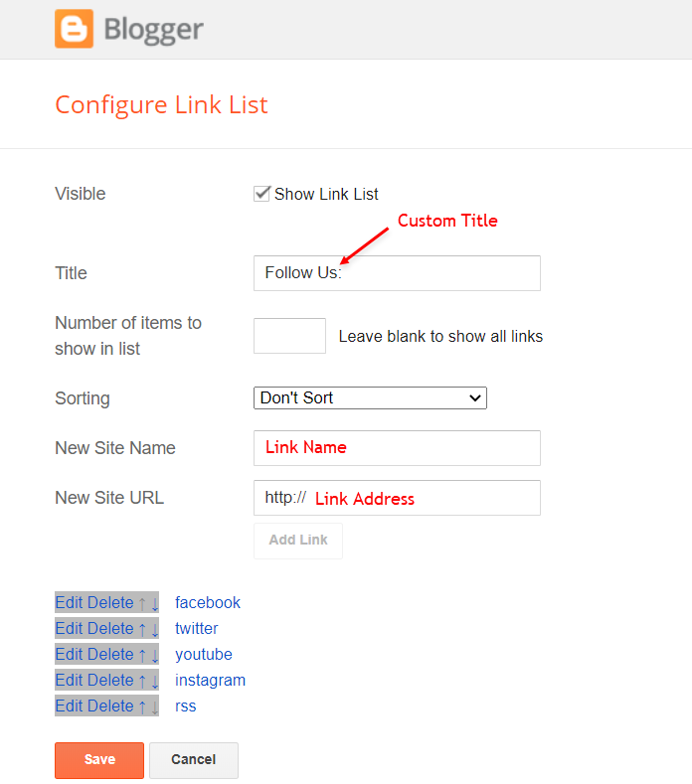Move facebook link down with arrow
The width and height of the screenshot is (692, 784).
[155, 603]
